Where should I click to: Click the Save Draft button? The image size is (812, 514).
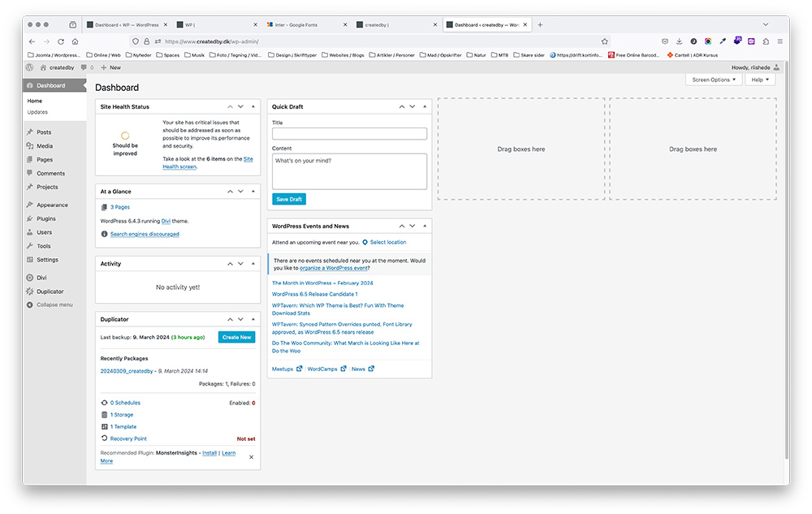[x=289, y=199]
